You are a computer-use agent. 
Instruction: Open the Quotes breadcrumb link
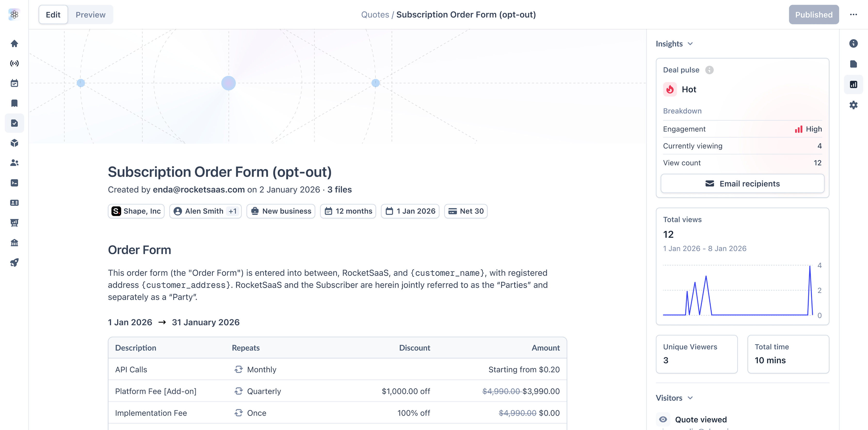coord(375,15)
